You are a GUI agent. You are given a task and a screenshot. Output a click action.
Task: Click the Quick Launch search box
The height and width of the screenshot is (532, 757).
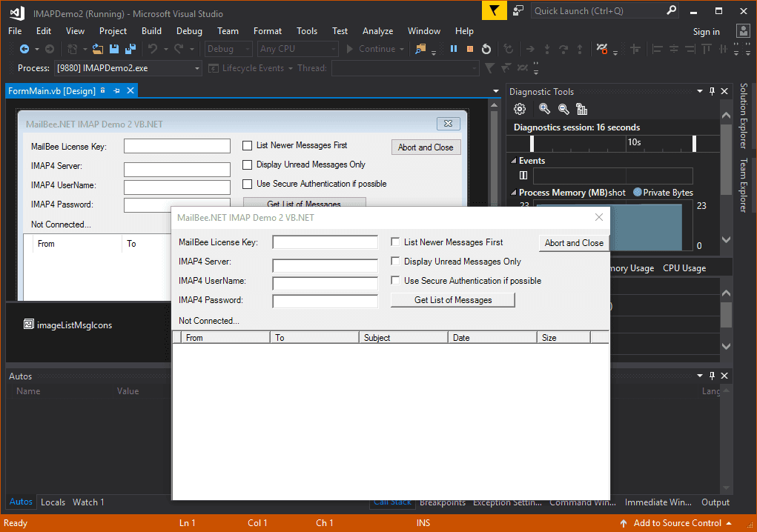click(x=605, y=10)
